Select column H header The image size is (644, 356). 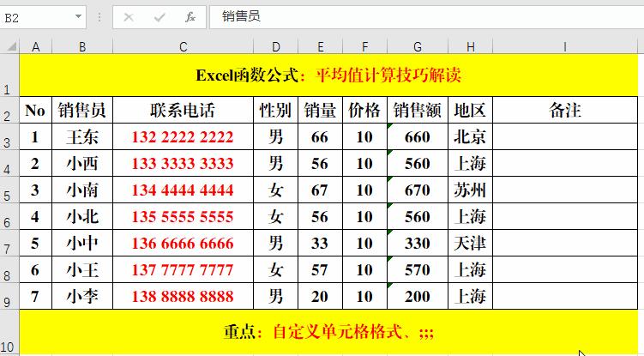[x=470, y=47]
